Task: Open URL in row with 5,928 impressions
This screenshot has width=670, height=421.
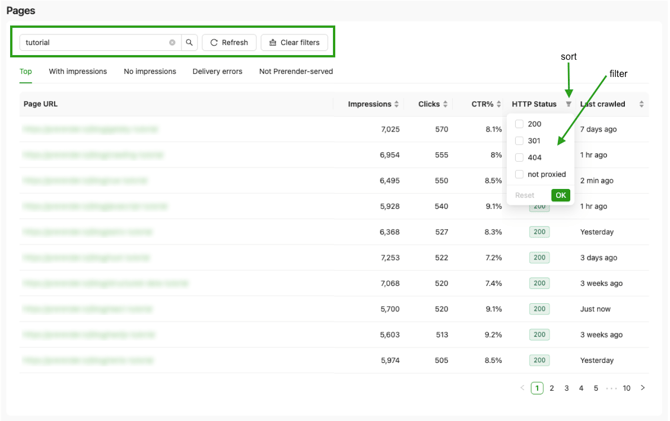Action: click(x=95, y=206)
